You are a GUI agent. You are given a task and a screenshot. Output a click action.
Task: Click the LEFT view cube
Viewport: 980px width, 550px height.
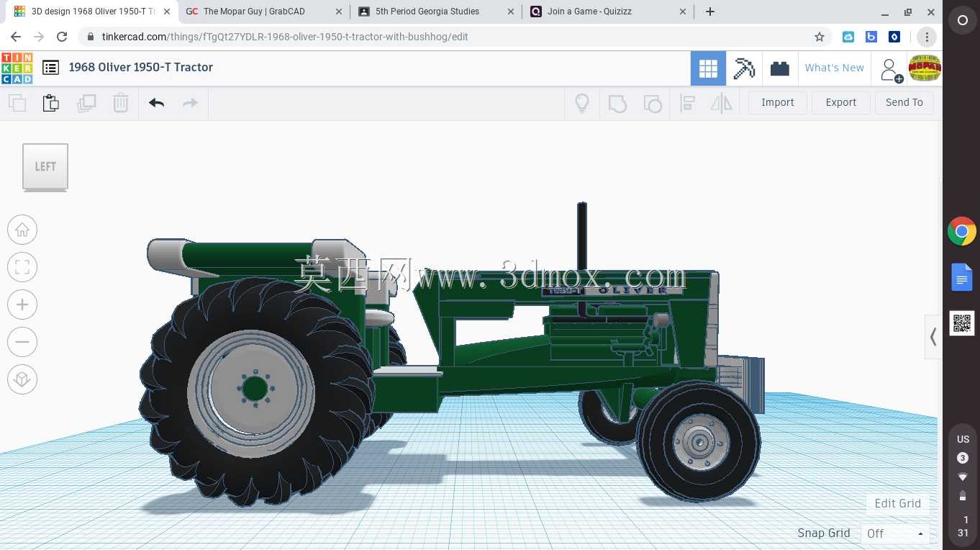[x=45, y=167]
